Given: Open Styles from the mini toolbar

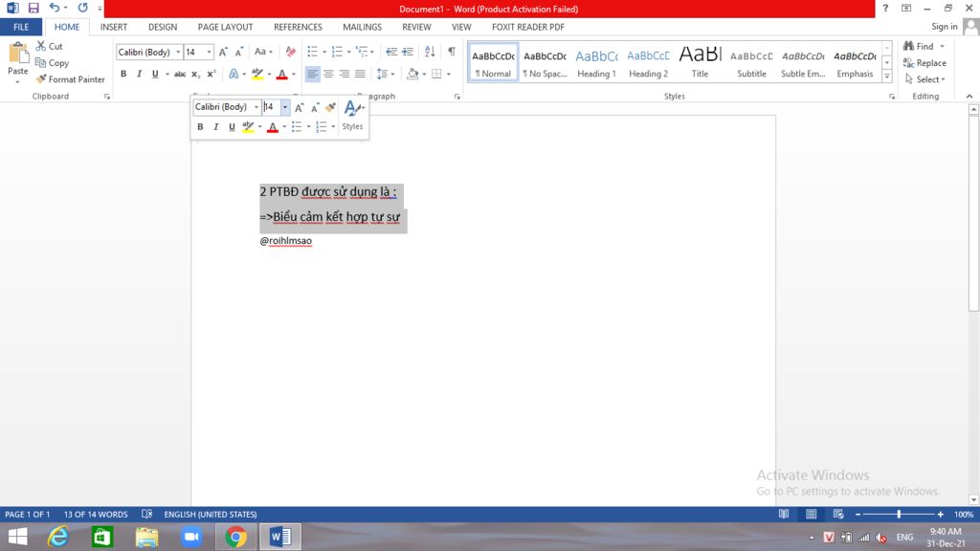Looking at the screenshot, I should [352, 116].
